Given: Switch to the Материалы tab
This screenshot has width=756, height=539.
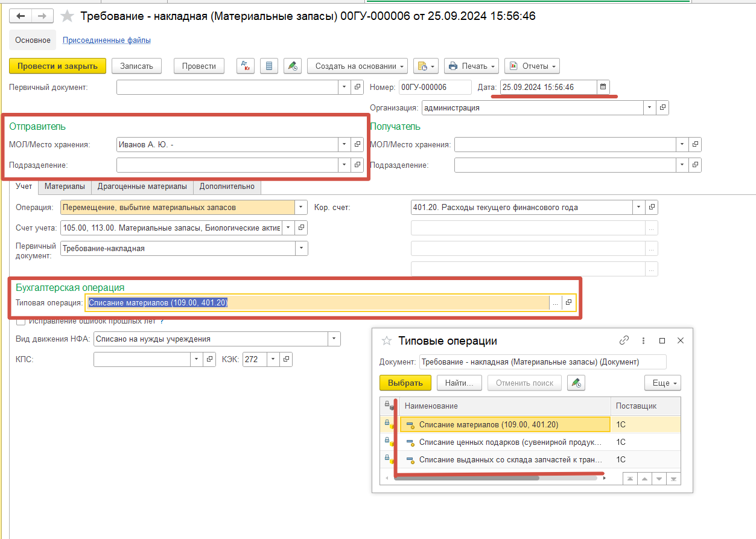Looking at the screenshot, I should (x=65, y=187).
